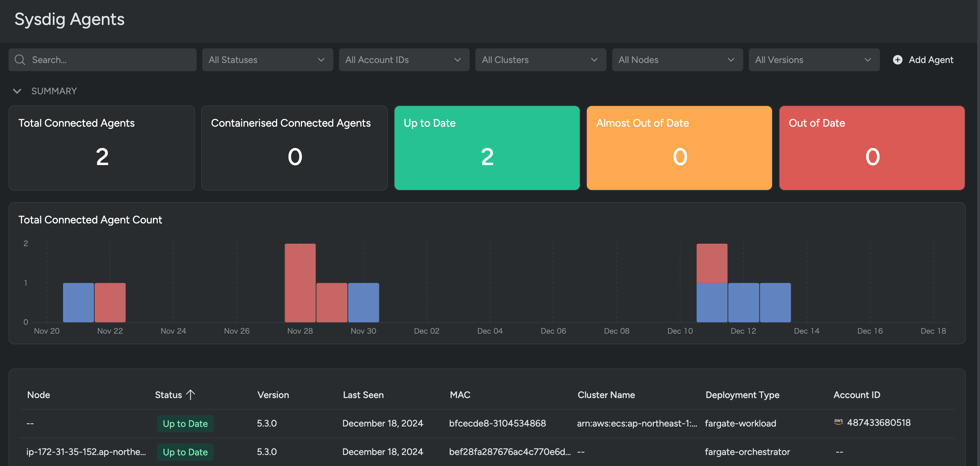Expand the All Clusters dropdown
Screen dimensions: 980x466
coord(540,60)
